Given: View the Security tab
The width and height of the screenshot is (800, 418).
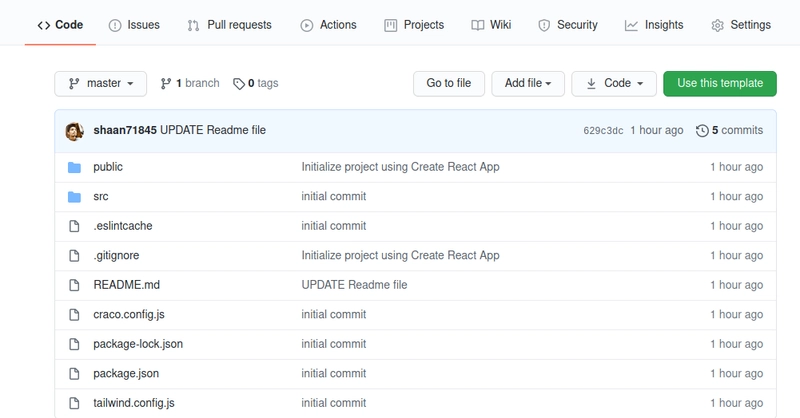Looking at the screenshot, I should 568,25.
